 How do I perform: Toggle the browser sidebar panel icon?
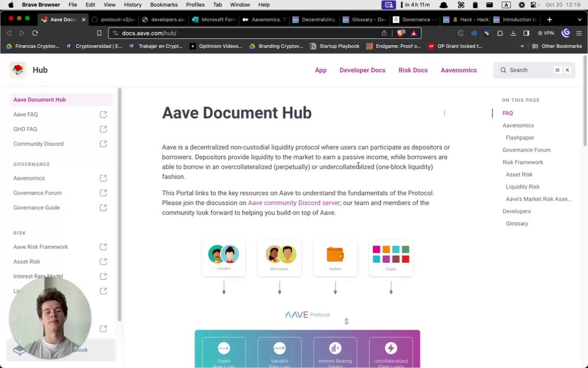(526, 33)
